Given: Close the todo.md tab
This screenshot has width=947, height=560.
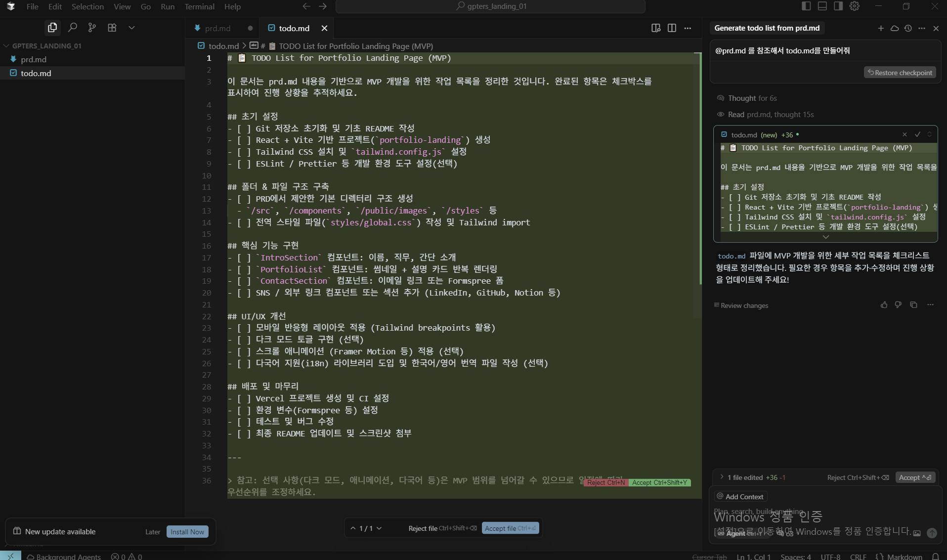Looking at the screenshot, I should pos(324,28).
